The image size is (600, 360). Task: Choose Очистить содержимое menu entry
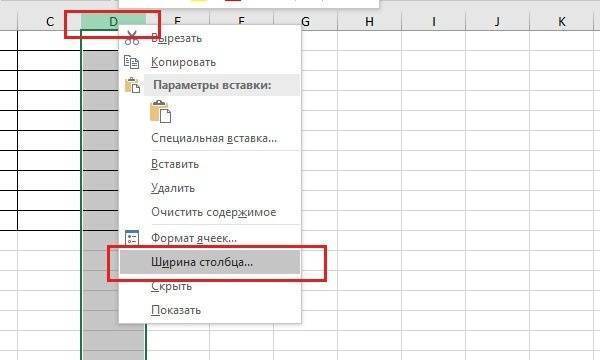coord(210,212)
